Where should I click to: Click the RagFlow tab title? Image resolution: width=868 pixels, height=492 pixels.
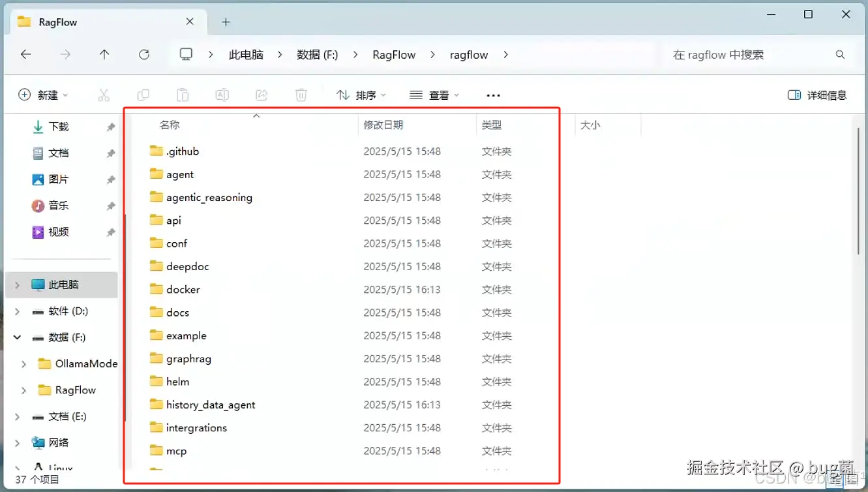click(58, 22)
